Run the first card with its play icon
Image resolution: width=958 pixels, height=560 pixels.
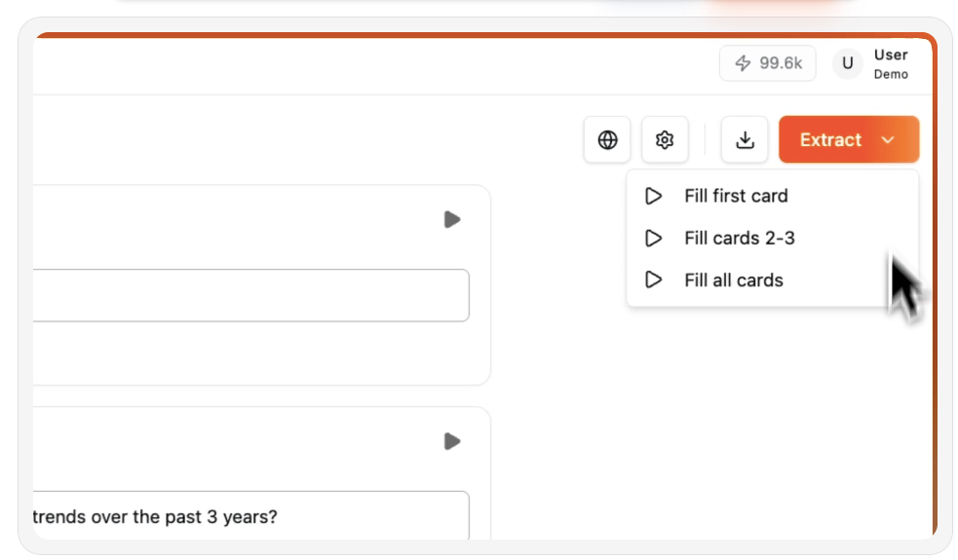tap(451, 219)
